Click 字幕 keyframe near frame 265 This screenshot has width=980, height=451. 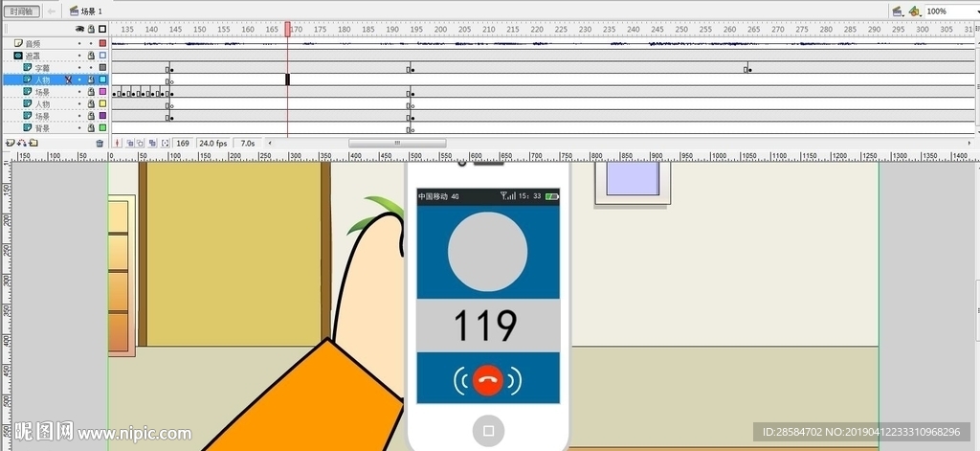click(748, 70)
